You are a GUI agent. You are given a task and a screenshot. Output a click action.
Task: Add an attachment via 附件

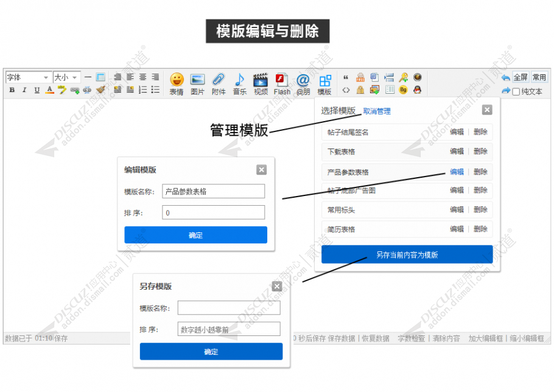[x=219, y=84]
